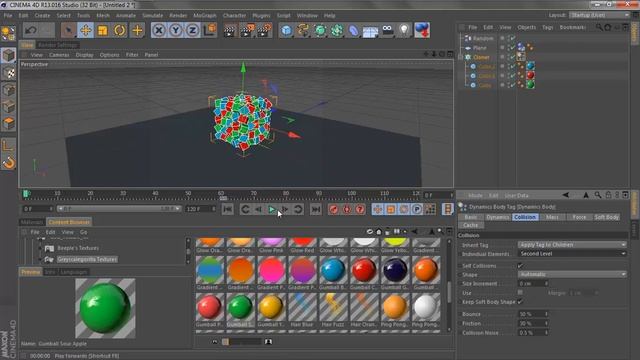Image resolution: width=640 pixels, height=360 pixels.
Task: Open the Individual Elements dropdown
Action: coord(572,253)
